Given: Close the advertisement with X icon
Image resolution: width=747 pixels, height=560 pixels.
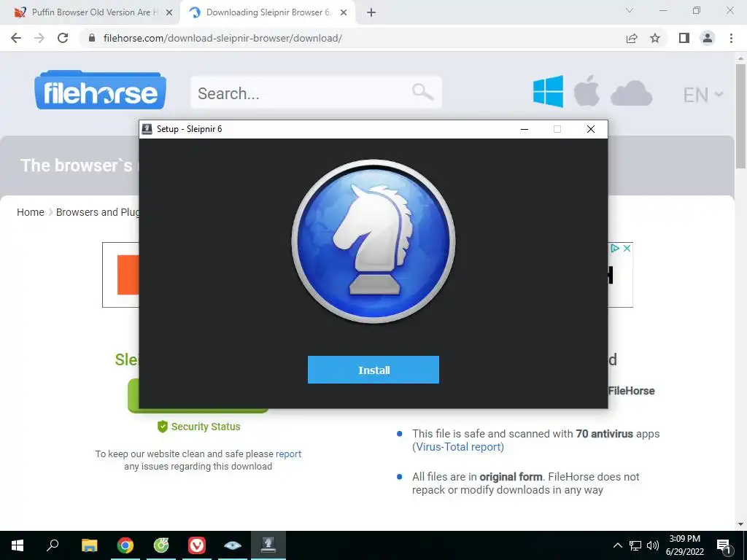Looking at the screenshot, I should point(627,248).
